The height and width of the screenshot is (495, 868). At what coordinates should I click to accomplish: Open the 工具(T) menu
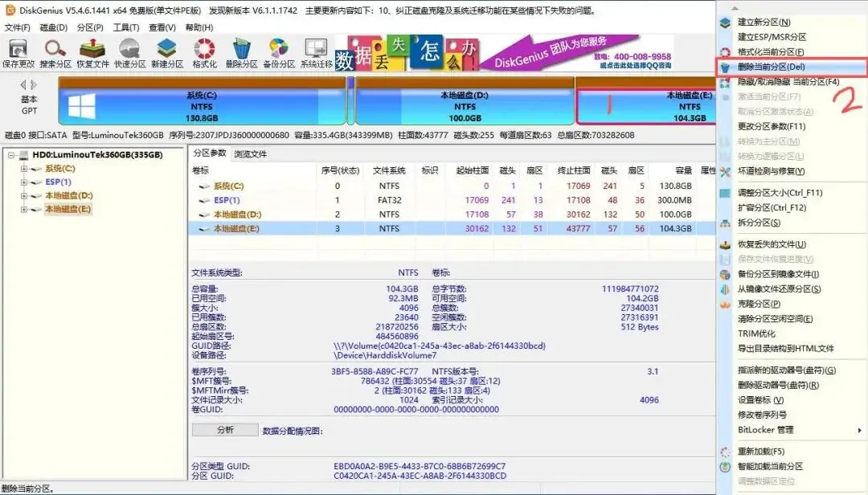pyautogui.click(x=126, y=27)
